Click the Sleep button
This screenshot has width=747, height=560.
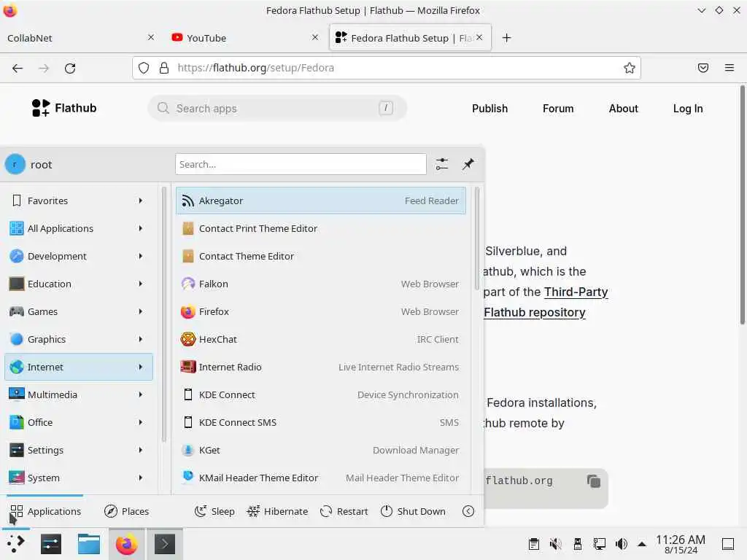214,511
